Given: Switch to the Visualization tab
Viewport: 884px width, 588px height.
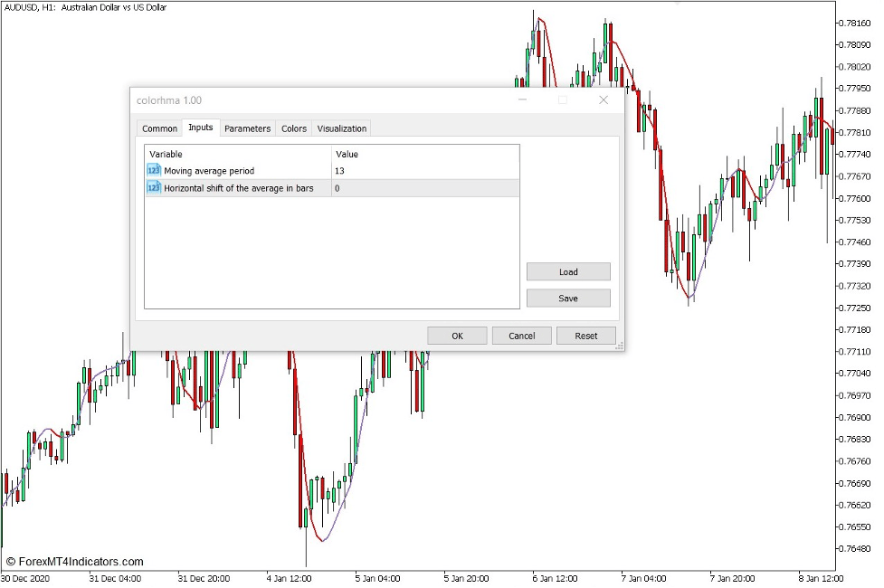Looking at the screenshot, I should point(341,128).
